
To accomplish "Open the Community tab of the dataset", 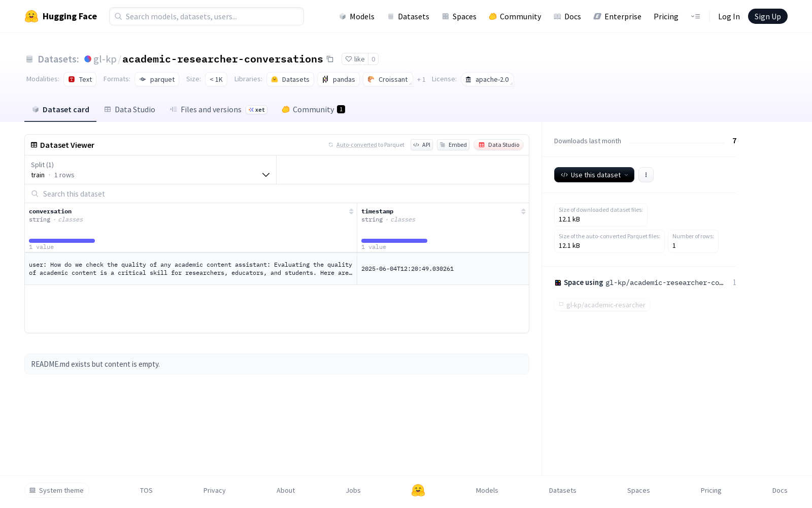I will coord(314,109).
